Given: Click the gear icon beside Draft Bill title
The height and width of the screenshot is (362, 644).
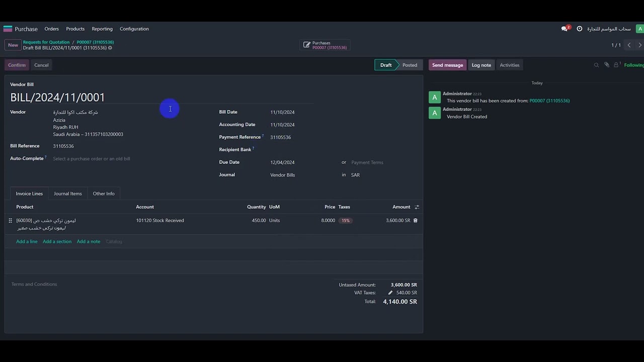Looking at the screenshot, I should pos(110,48).
